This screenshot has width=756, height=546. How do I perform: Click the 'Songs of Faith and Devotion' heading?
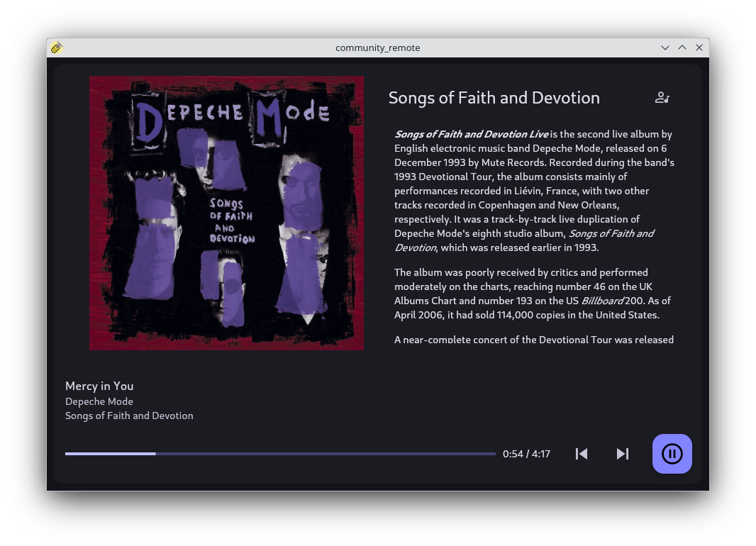tap(494, 98)
